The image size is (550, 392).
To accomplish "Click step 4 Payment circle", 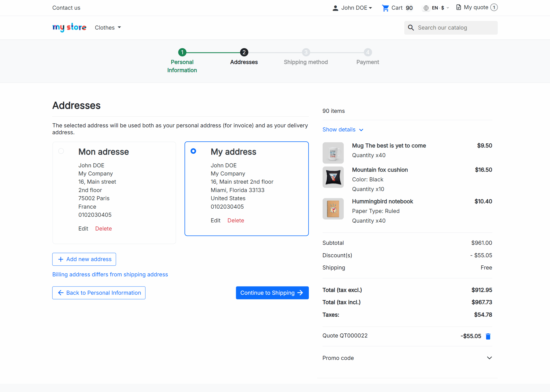I will click(x=368, y=52).
